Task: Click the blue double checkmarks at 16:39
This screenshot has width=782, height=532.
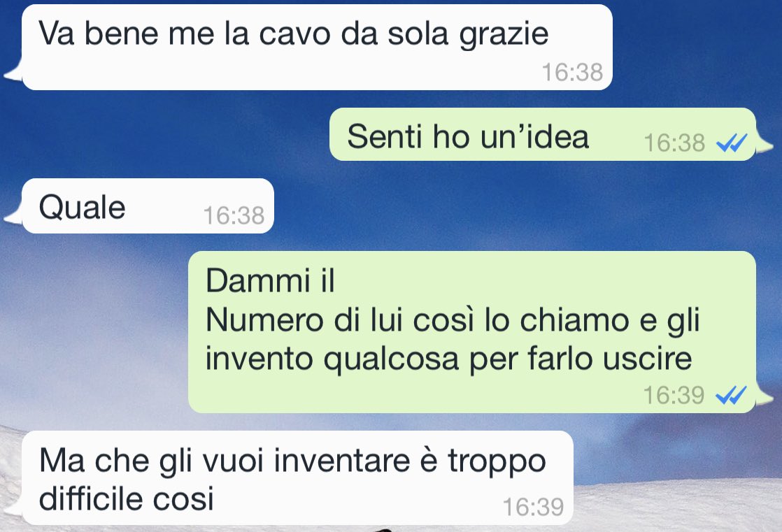Action: [731, 396]
